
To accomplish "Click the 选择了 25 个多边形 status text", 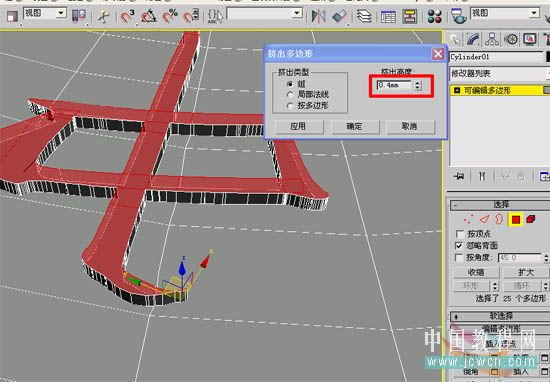I will click(511, 299).
